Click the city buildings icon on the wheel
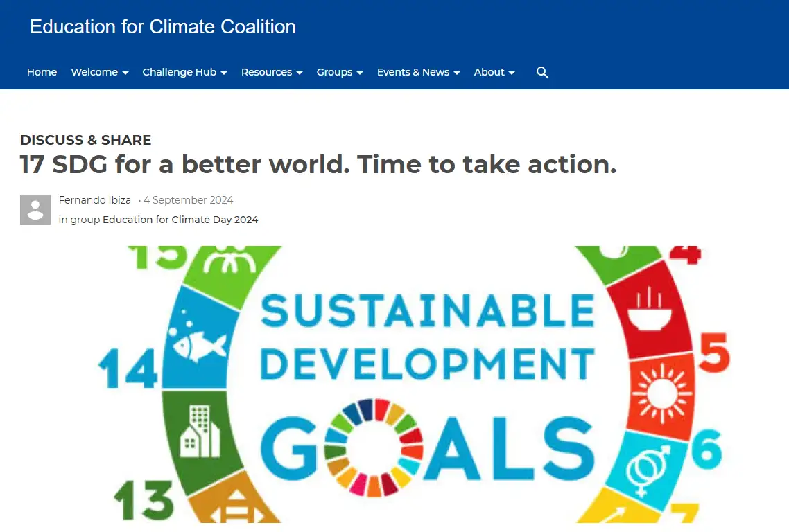Viewport: 789px width, 532px height. [x=199, y=432]
